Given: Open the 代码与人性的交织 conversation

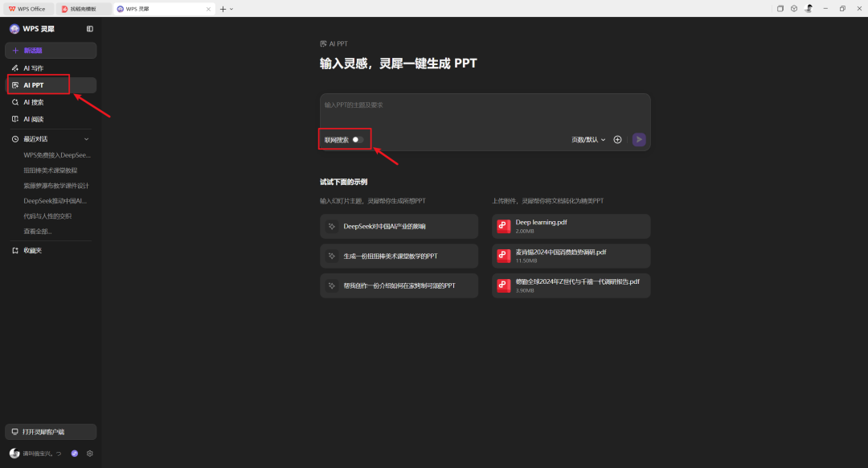Looking at the screenshot, I should point(47,216).
